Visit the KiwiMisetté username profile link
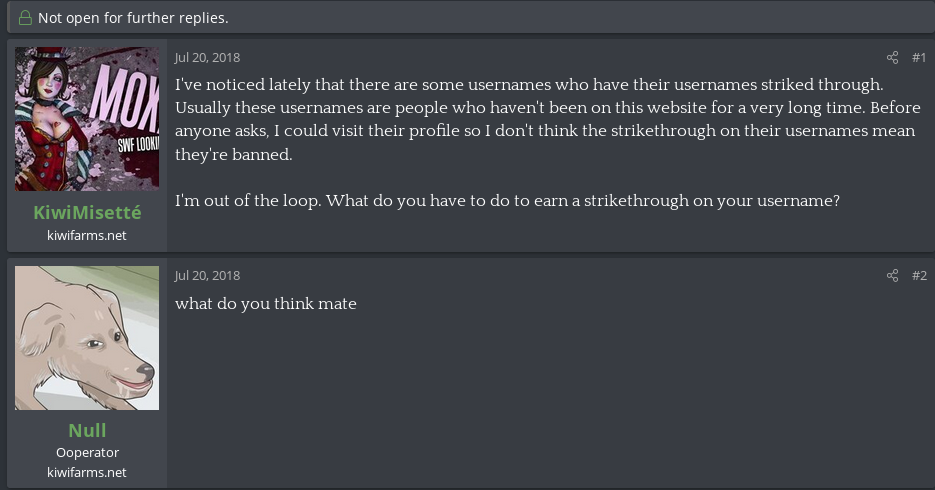935x490 pixels. click(x=87, y=213)
